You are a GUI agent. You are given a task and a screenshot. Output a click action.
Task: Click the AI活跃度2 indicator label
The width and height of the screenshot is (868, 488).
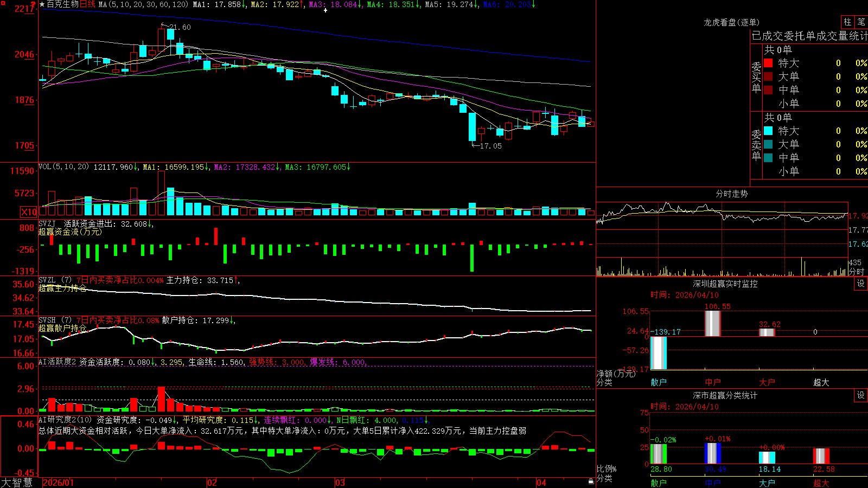coord(58,362)
